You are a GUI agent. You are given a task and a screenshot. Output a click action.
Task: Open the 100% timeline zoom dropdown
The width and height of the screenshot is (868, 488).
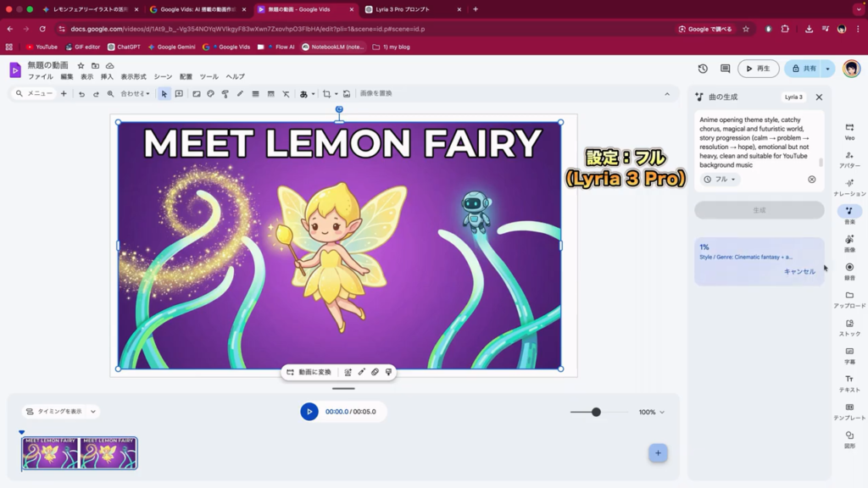point(652,412)
